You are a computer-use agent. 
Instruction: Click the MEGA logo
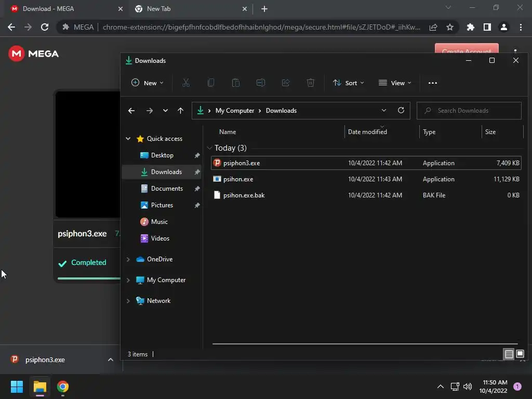click(34, 54)
